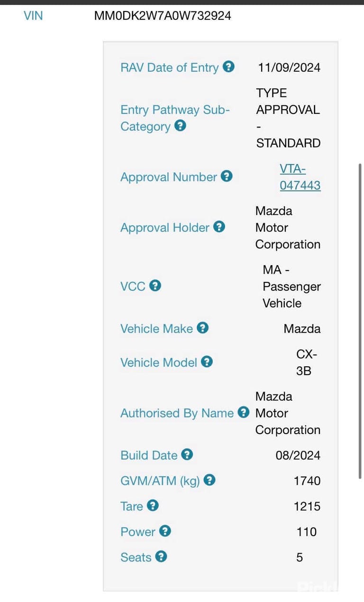Screen dimensions: 364x602
Task: Show help for Authorised By Name
Action: pos(244,412)
